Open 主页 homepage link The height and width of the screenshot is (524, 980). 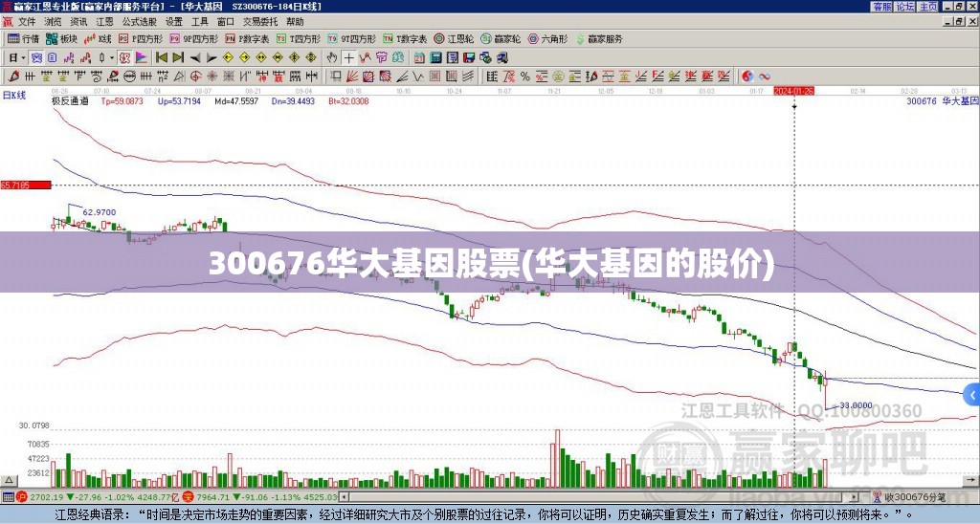tap(928, 7)
